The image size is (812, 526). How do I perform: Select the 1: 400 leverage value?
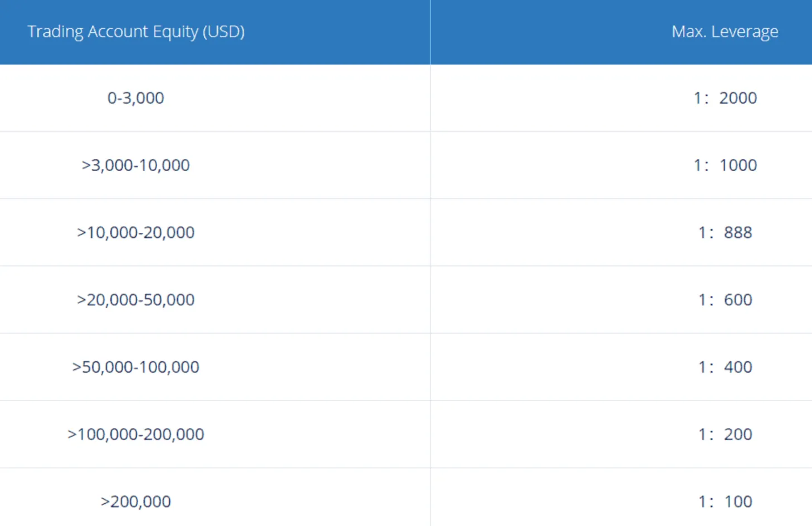(725, 367)
